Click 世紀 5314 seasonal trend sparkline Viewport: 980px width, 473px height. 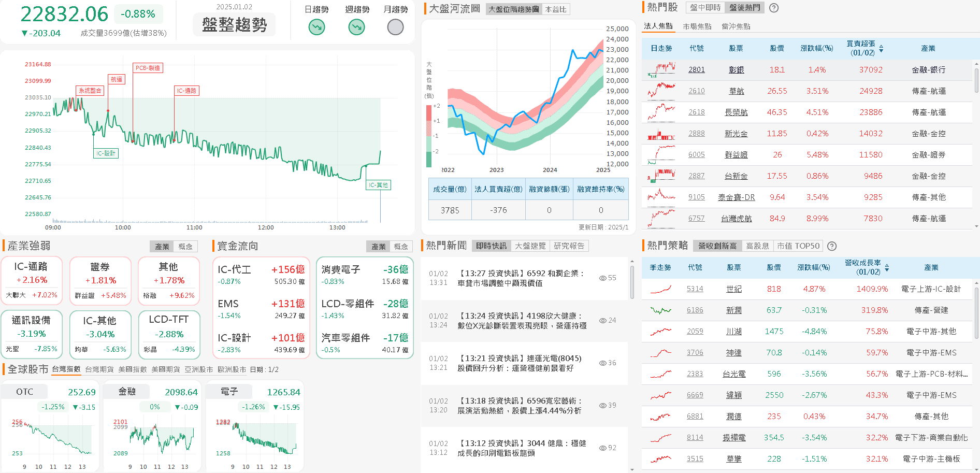tap(660, 289)
